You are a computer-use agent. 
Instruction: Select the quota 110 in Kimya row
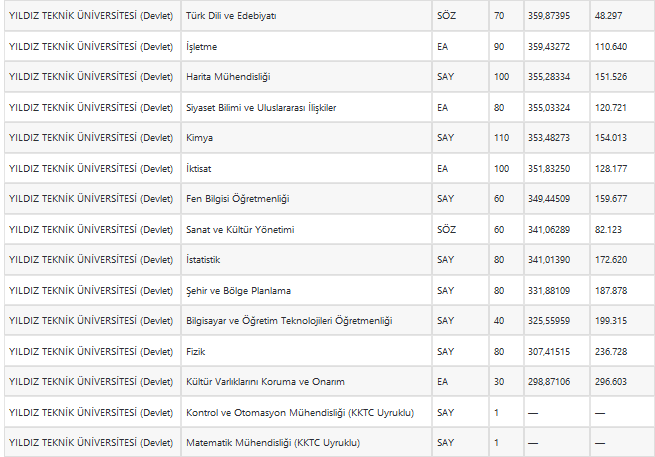[501, 138]
